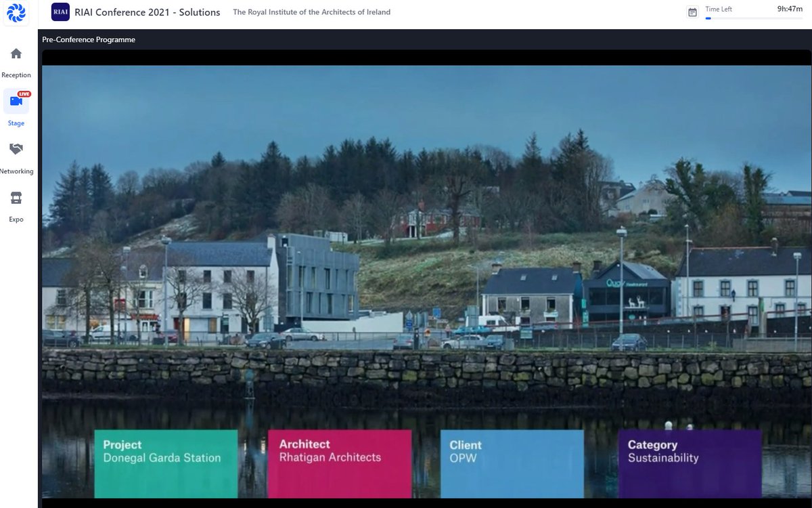The width and height of the screenshot is (812, 508).
Task: Click the RIAI Conference 2021 - Solutions title
Action: click(x=148, y=12)
